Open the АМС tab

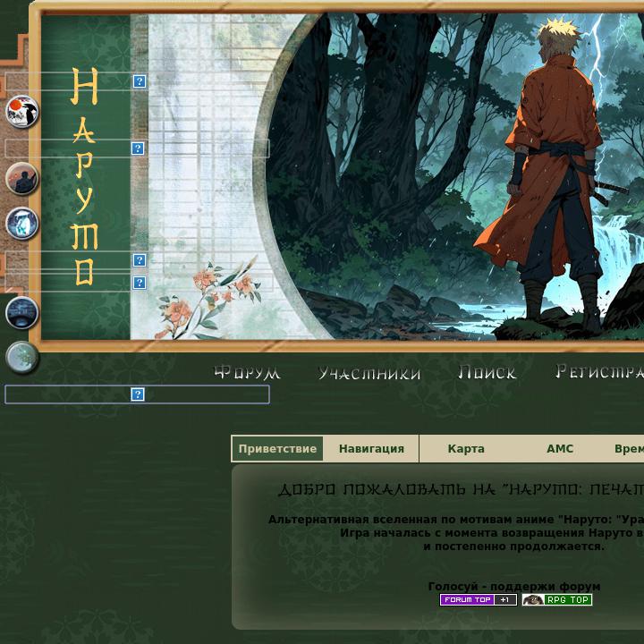[560, 449]
